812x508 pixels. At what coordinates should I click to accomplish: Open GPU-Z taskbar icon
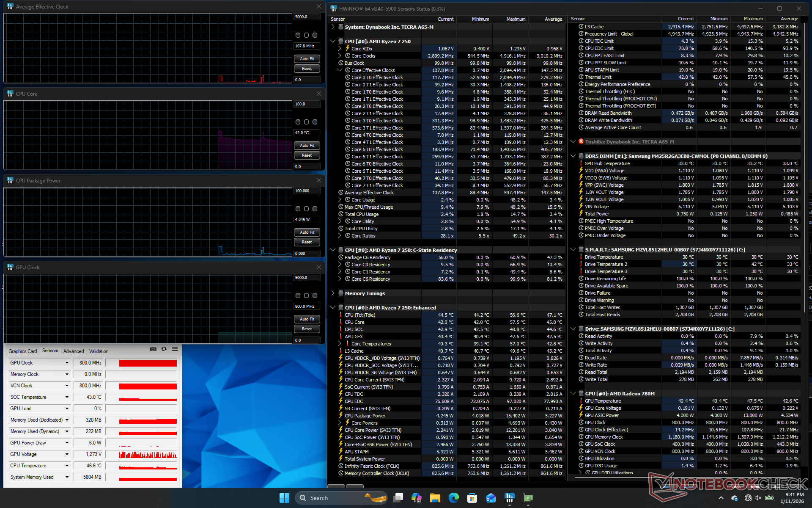(x=528, y=498)
